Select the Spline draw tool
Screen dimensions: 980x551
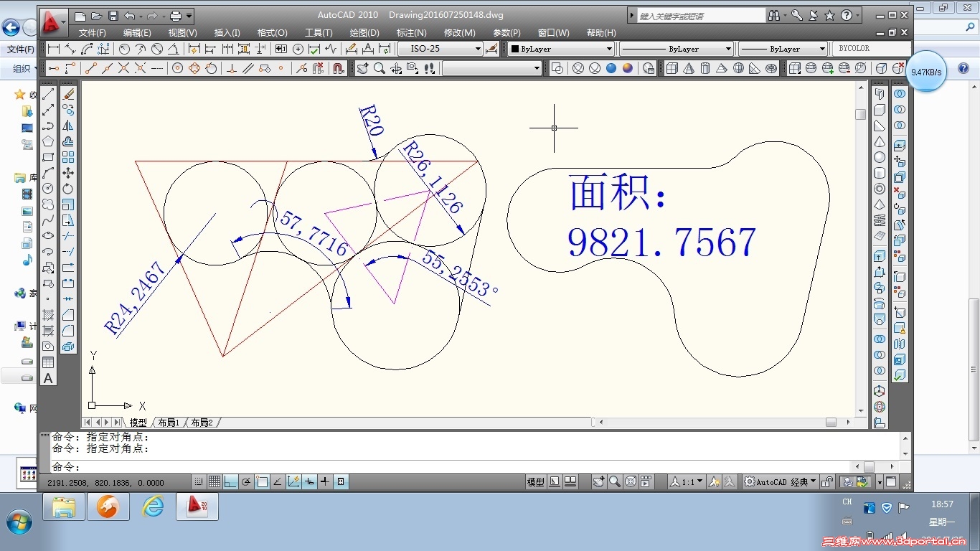(48, 220)
